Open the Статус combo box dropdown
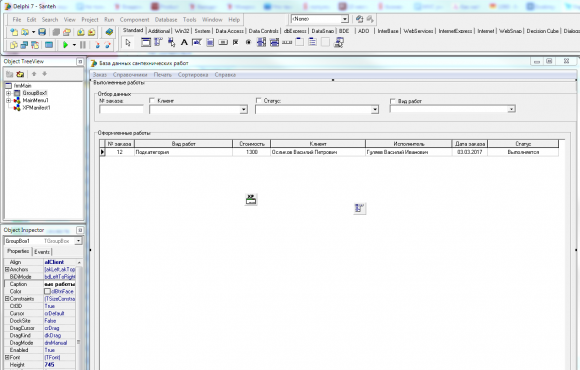Screen dimensions: 580x370 click(x=375, y=110)
